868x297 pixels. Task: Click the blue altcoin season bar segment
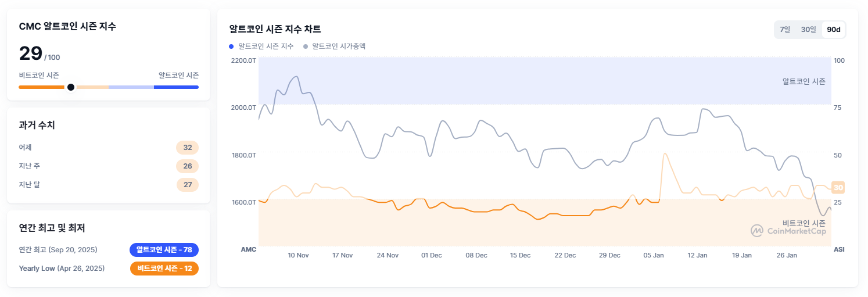176,87
